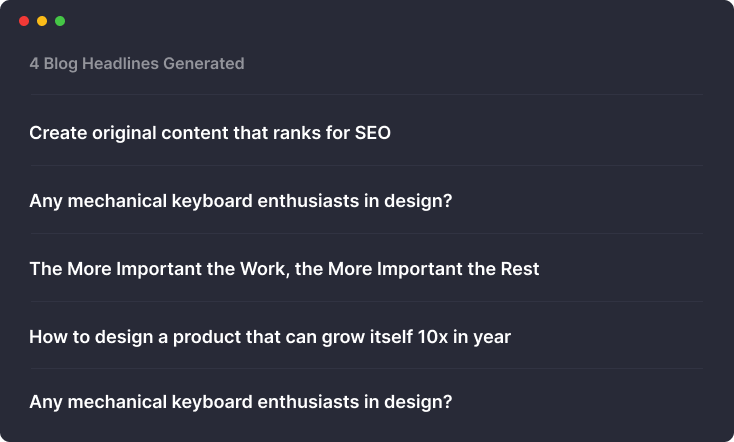Click the divider line beneath the header
The image size is (734, 442).
pos(367,95)
